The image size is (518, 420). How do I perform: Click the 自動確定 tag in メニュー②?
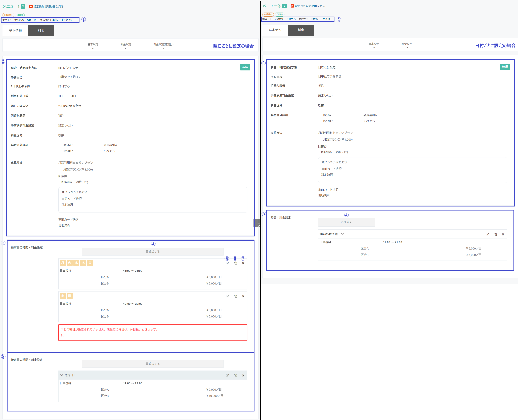[x=268, y=15]
